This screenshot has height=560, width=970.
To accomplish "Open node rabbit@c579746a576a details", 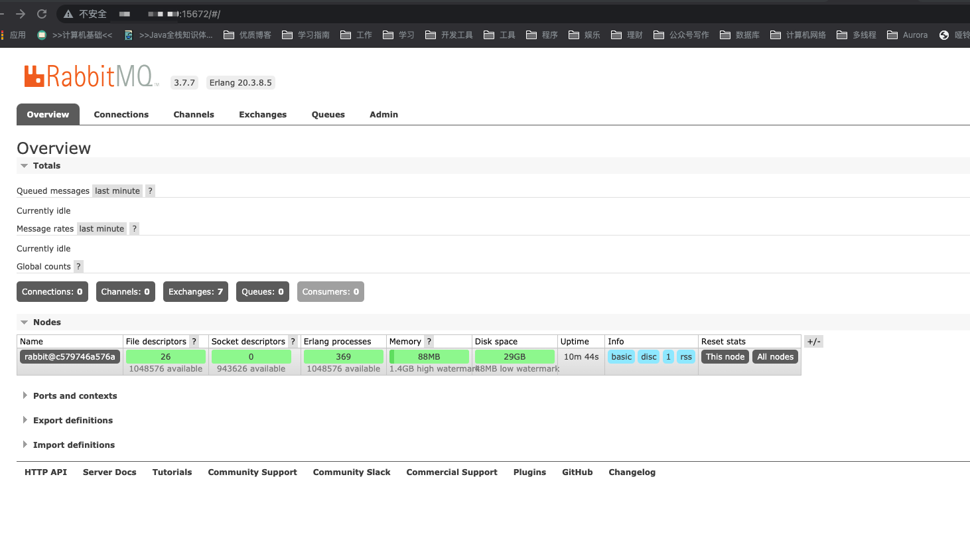I will 70,357.
